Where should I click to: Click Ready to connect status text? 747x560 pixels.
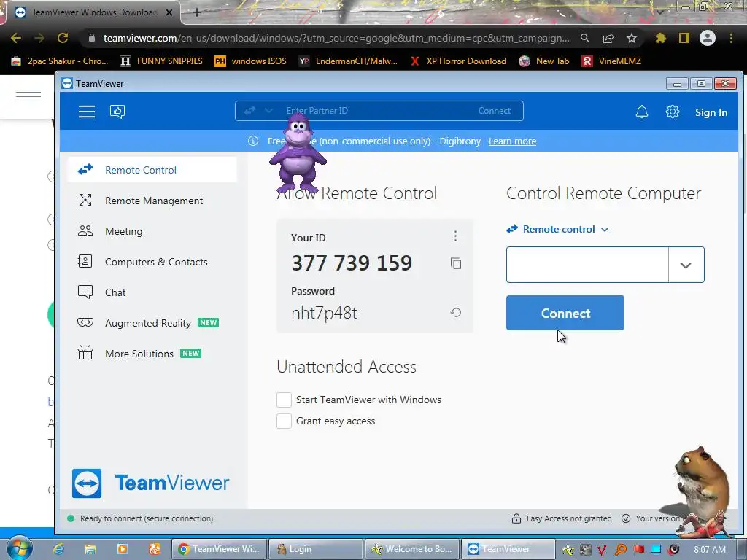click(x=146, y=518)
